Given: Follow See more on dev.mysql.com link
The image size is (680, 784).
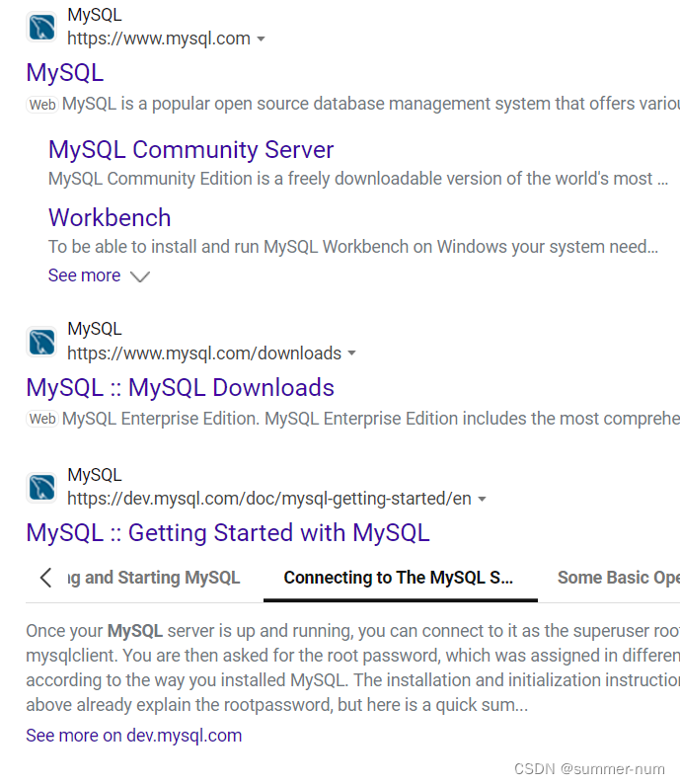Looking at the screenshot, I should click(134, 736).
